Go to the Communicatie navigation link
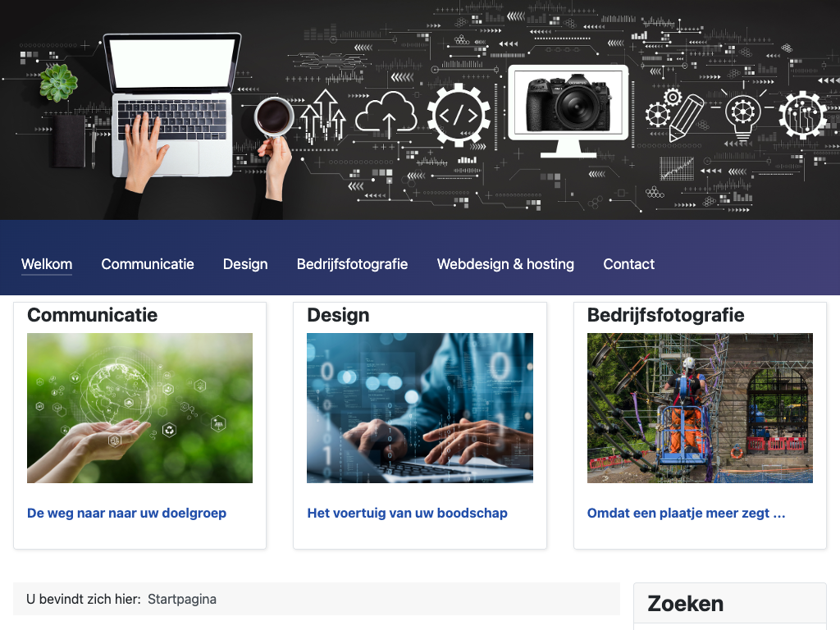This screenshot has height=630, width=840. (x=148, y=264)
